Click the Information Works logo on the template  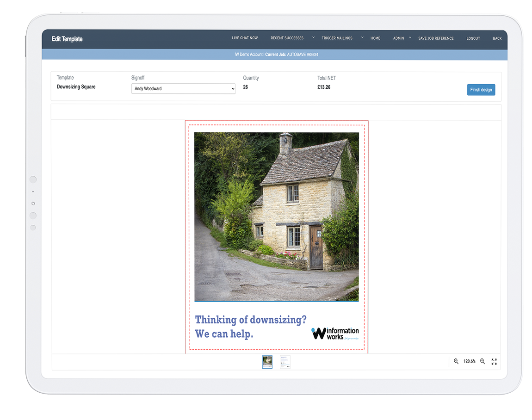(x=335, y=334)
